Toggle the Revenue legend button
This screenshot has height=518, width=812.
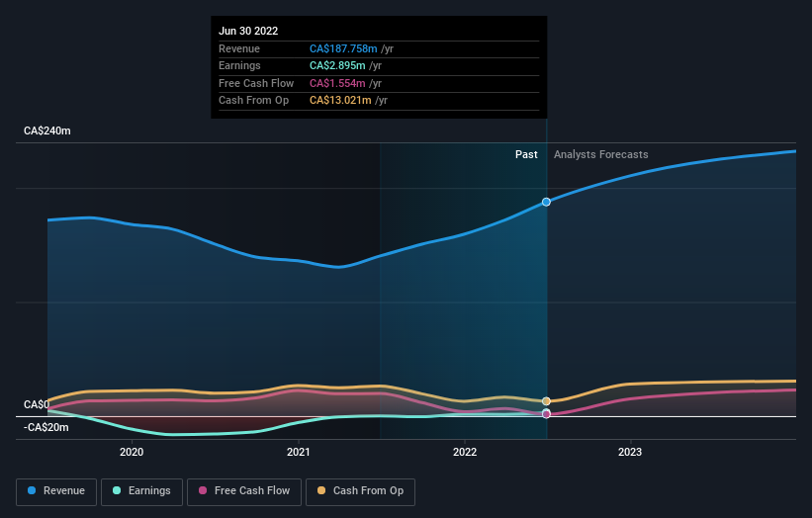(x=56, y=491)
